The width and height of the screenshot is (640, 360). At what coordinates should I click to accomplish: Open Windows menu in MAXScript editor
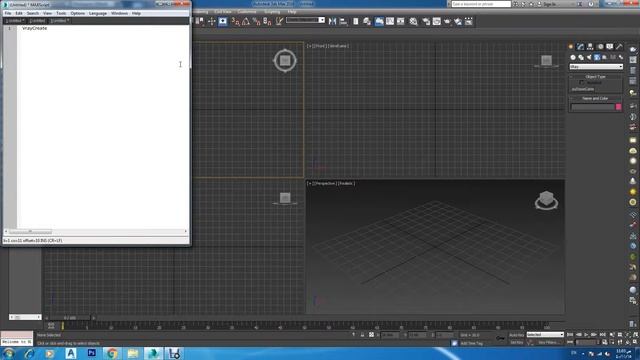click(120, 13)
